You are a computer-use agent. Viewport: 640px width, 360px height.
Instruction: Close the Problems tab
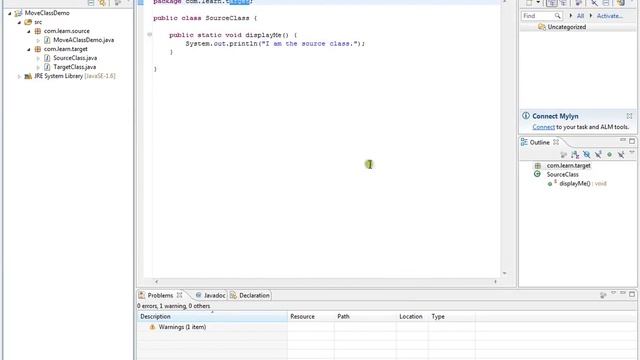click(179, 295)
